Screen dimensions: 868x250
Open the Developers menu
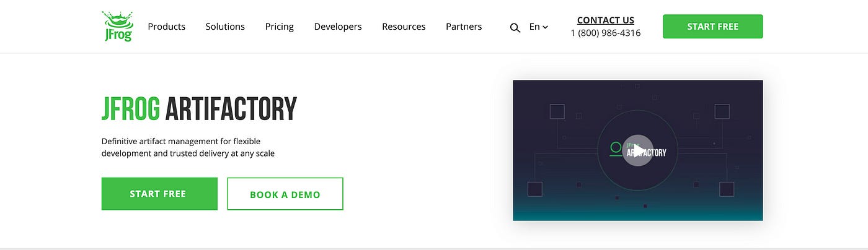click(338, 27)
